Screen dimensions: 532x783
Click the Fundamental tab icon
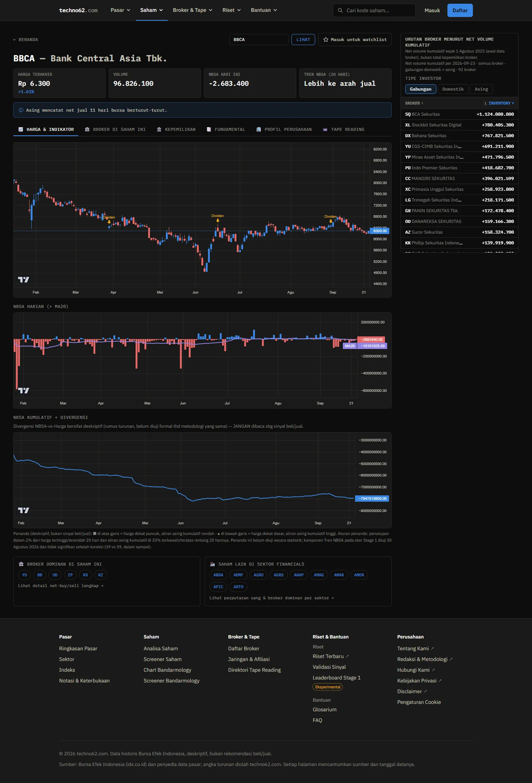tap(209, 129)
